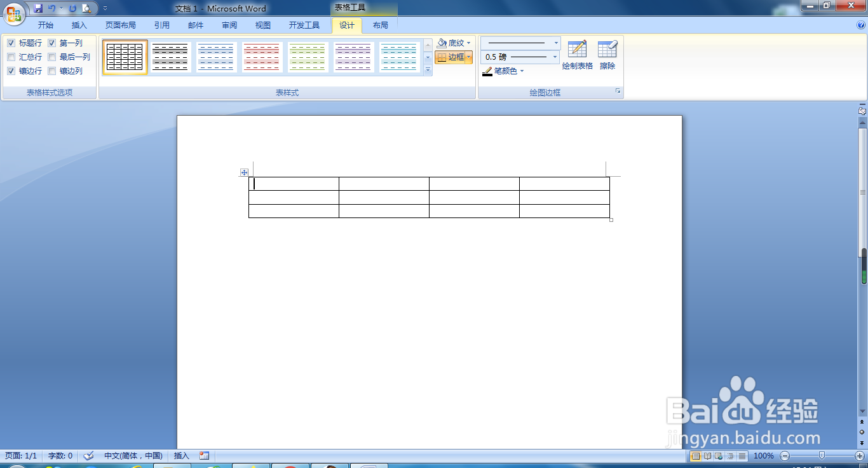Switch to the 布局 table tools tab

tap(381, 25)
